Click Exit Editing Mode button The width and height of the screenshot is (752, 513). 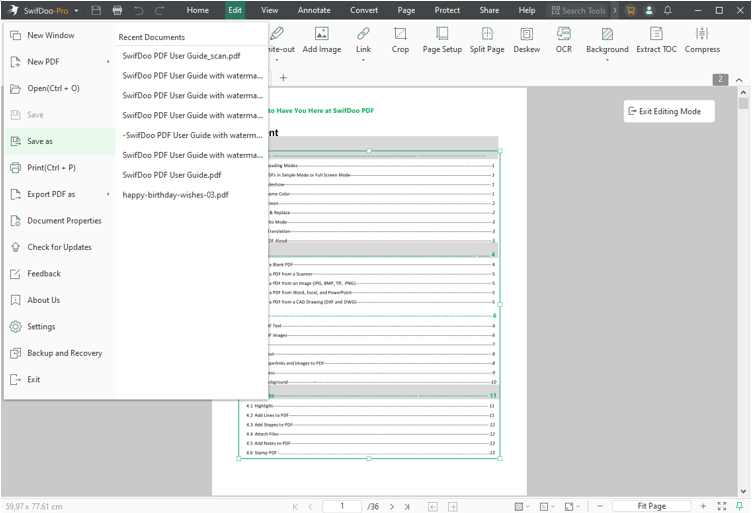[x=669, y=111]
